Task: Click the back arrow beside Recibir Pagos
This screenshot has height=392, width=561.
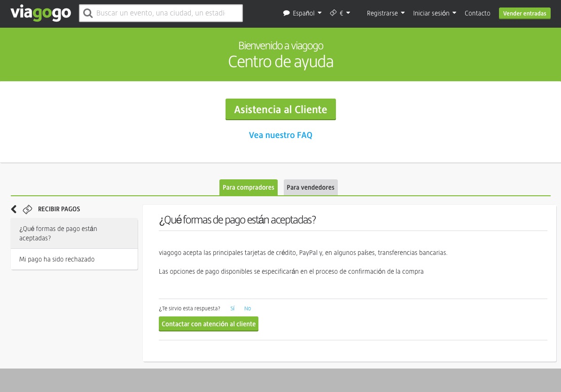Action: pyautogui.click(x=14, y=209)
